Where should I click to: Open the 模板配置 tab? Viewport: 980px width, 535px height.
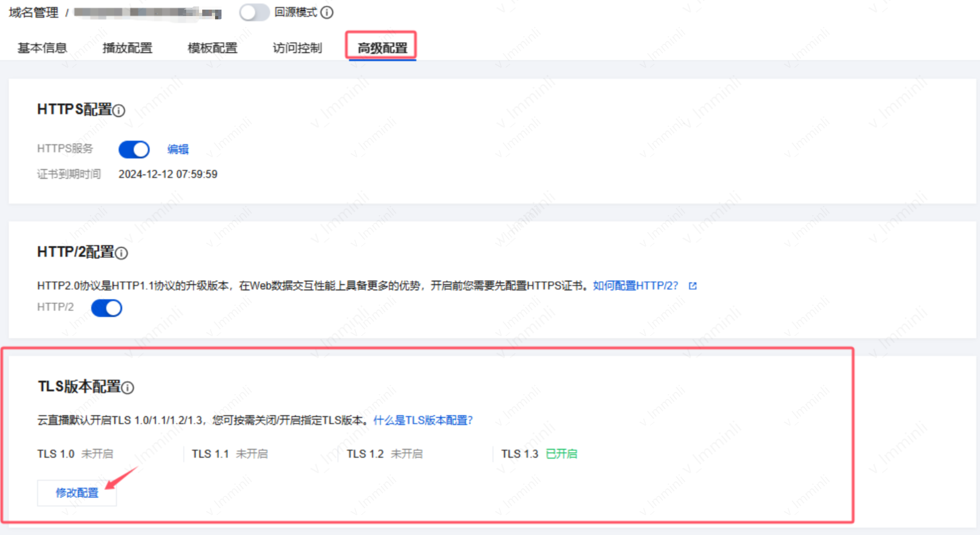point(213,48)
